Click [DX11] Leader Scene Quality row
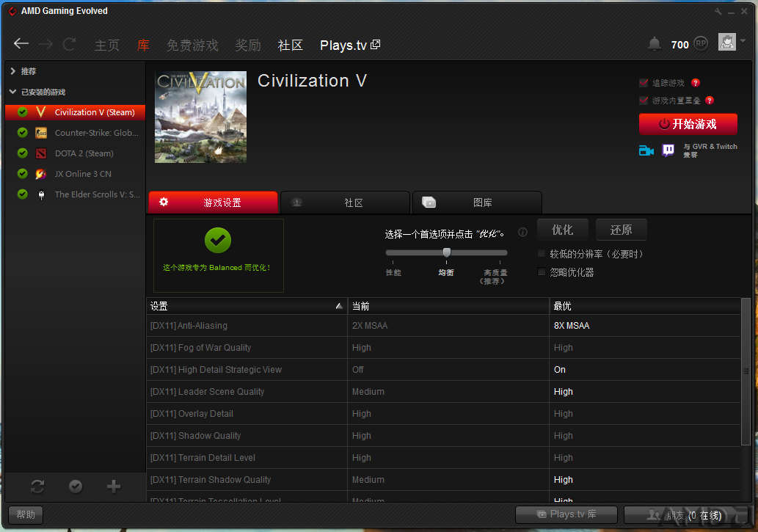Viewport: 758px width, 532px height. 443,392
